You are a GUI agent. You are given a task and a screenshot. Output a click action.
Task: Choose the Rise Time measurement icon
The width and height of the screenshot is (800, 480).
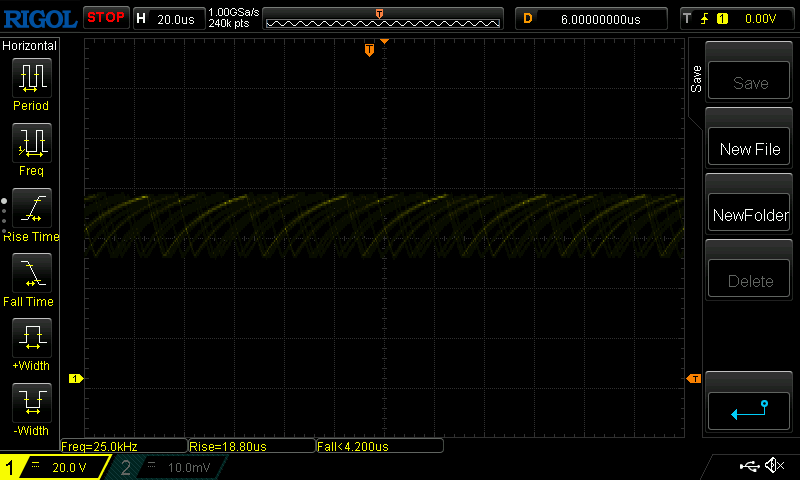tap(31, 208)
